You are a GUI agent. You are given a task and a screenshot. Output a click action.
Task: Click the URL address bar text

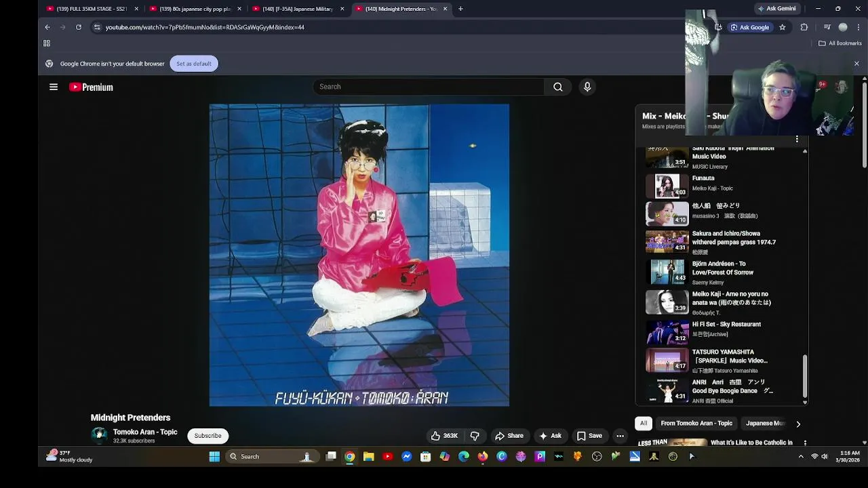[205, 27]
